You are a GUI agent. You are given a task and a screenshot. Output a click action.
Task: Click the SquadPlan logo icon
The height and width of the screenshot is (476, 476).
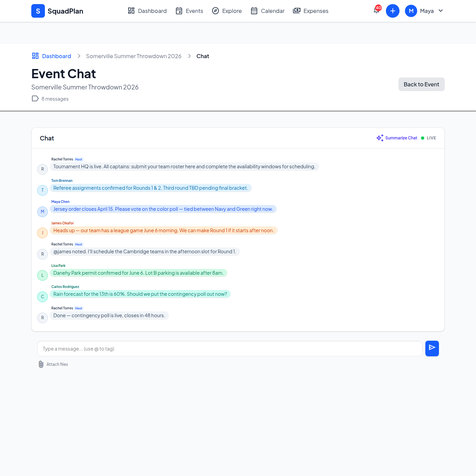click(38, 11)
